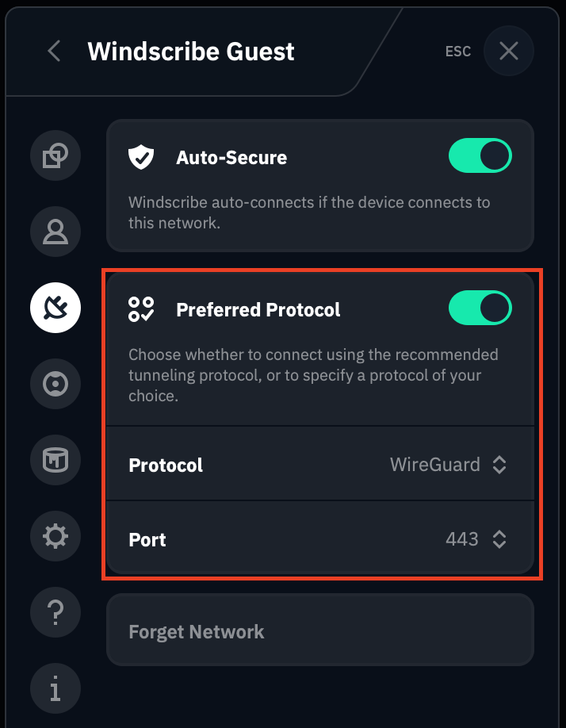Viewport: 566px width, 728px height.
Task: Open the WireGuard protocol dropdown
Action: 448,465
